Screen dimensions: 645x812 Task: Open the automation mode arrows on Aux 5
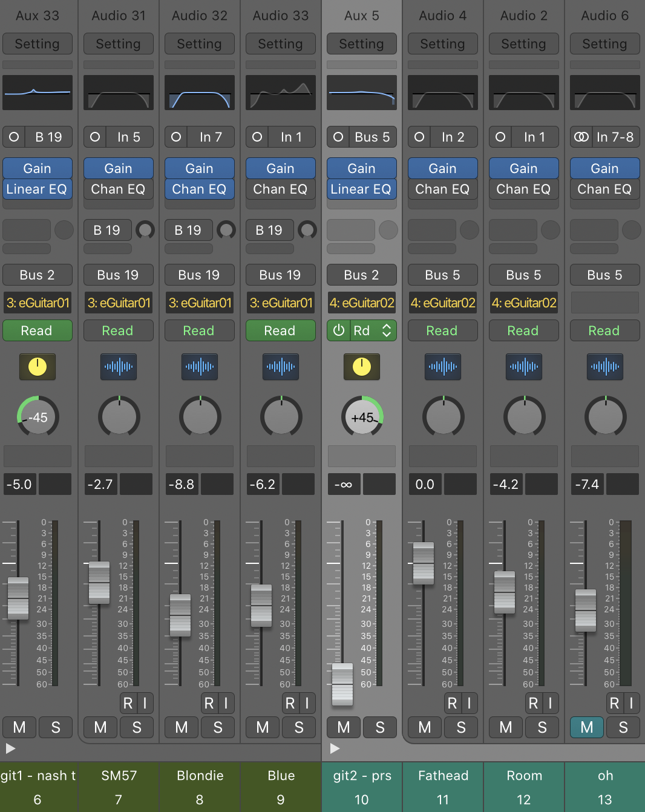[x=387, y=330]
